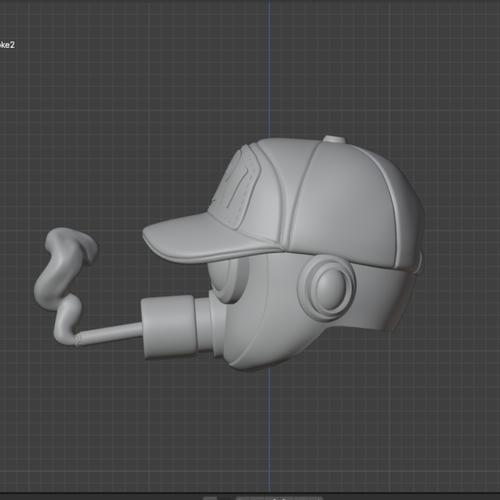Click the blue vertical axis line above model
Image resolution: width=500 pixels, height=500 pixels.
pos(270,67)
